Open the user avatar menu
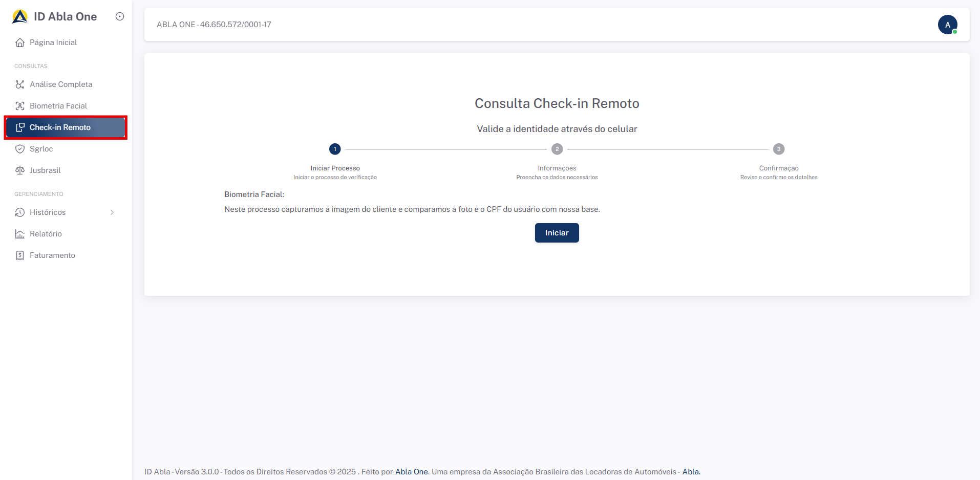The height and width of the screenshot is (480, 980). pos(948,24)
